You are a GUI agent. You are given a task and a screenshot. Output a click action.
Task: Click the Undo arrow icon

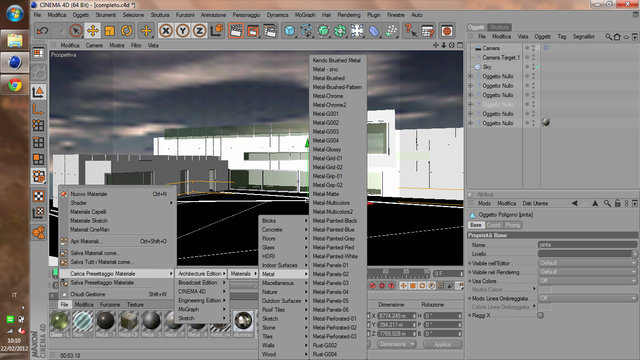[42, 31]
